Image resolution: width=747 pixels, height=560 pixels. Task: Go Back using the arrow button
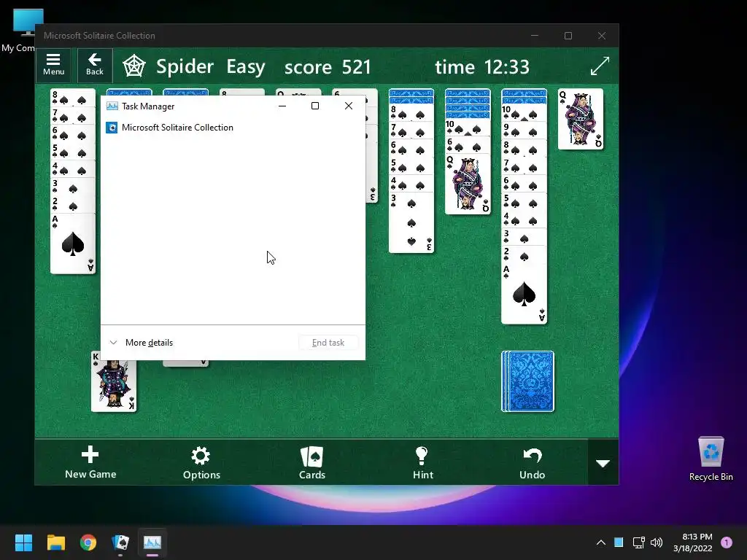click(94, 65)
